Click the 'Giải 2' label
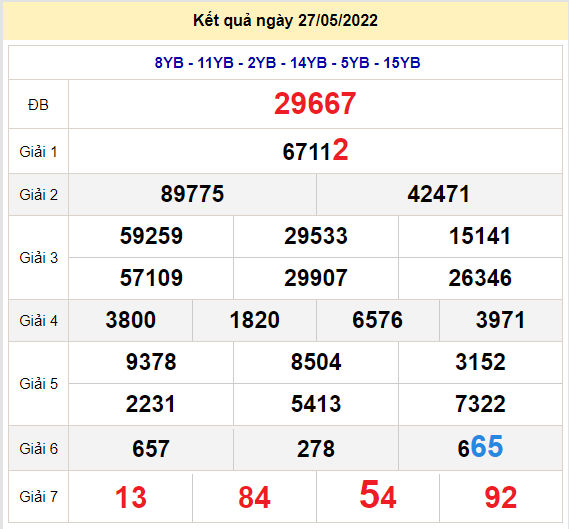Screen dimensions: 569x529 [x=38, y=194]
